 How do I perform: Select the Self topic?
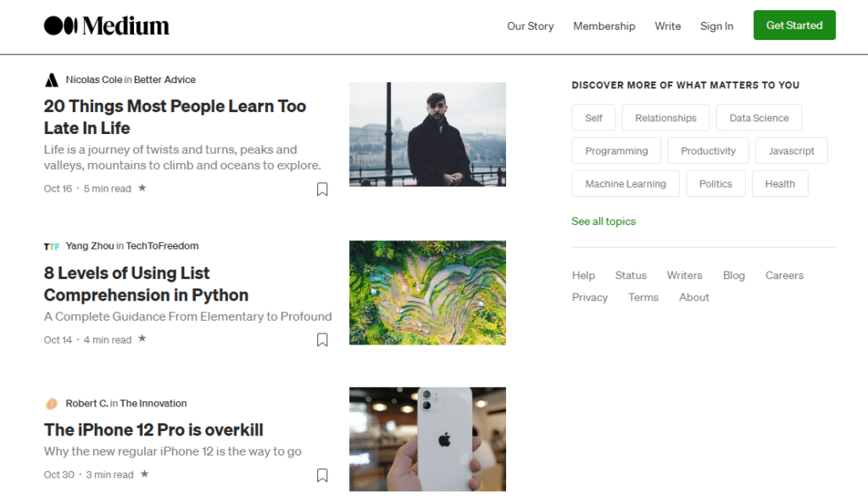593,118
